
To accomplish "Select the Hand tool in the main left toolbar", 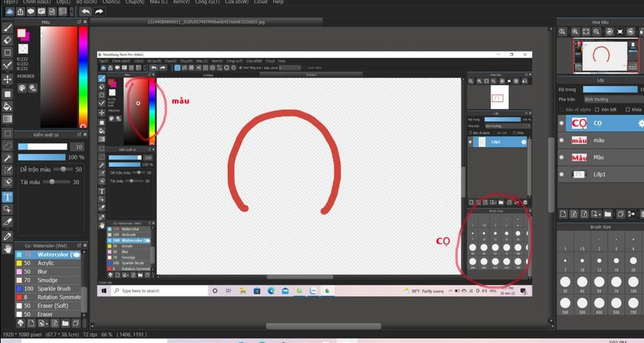I will pos(8,249).
